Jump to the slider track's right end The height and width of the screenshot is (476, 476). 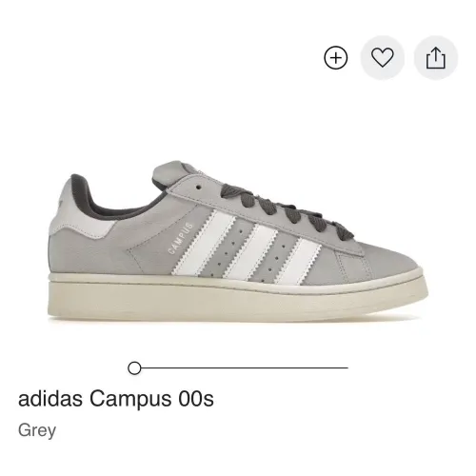(x=347, y=368)
